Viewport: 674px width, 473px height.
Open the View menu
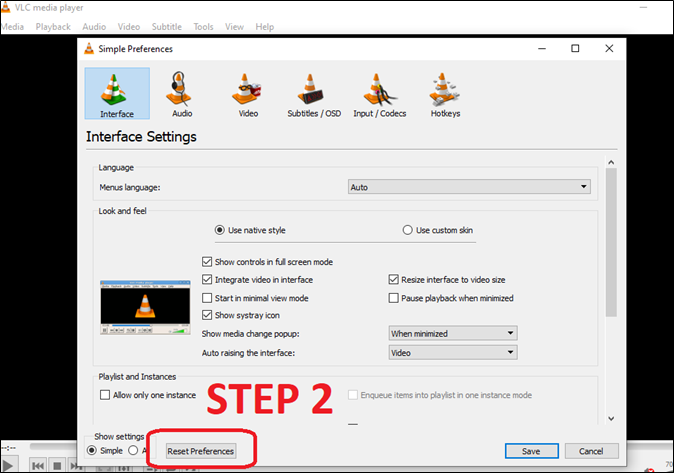[x=234, y=27]
